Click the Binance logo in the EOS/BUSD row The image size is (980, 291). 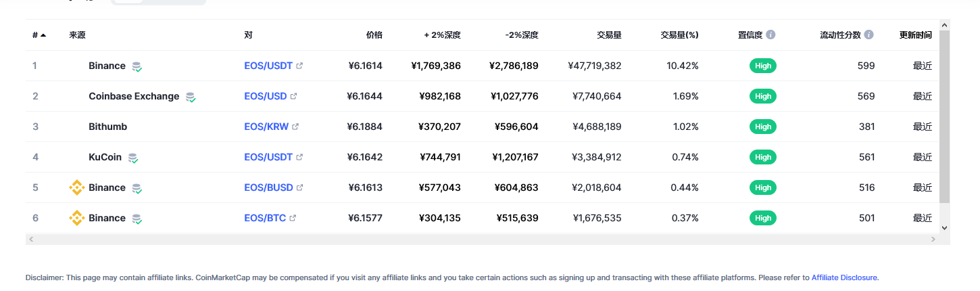77,187
